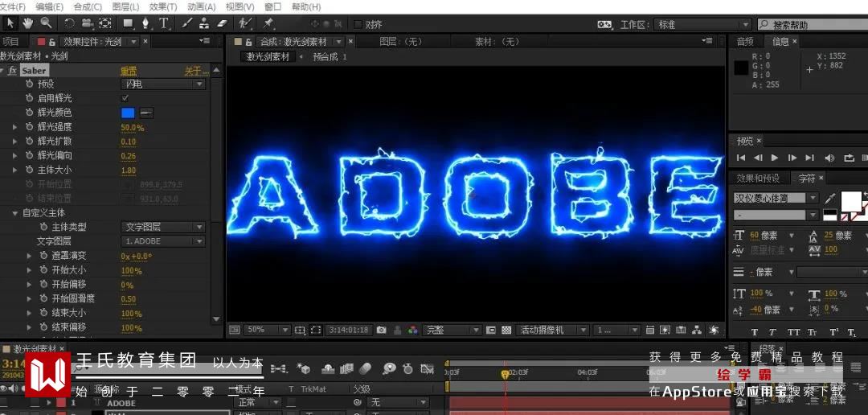Open the composition flowchart icon in viewer

[698, 330]
